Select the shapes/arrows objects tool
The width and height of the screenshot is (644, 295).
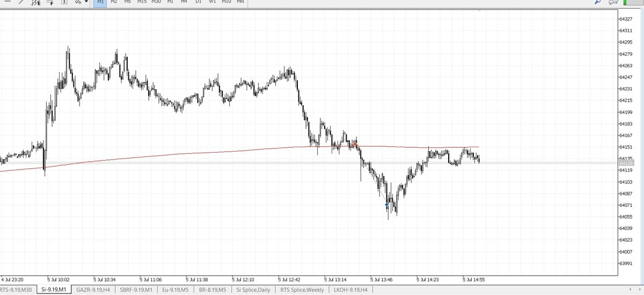[x=78, y=2]
